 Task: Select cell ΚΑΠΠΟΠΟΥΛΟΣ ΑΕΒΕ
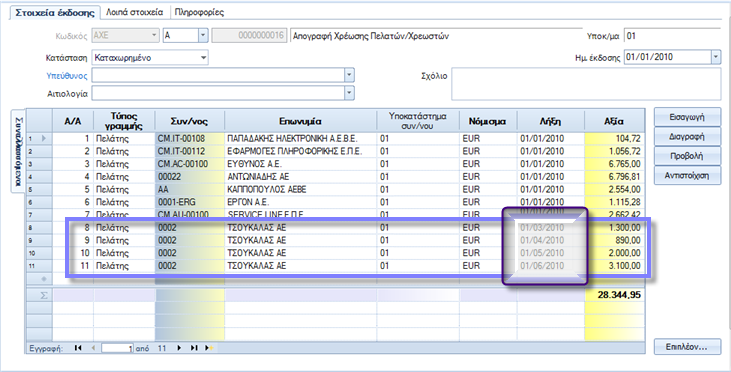[x=300, y=189]
